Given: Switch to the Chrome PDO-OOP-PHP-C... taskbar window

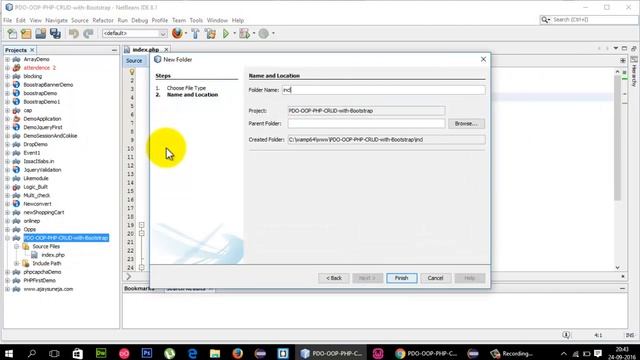Looking at the screenshot, I should tap(427, 353).
